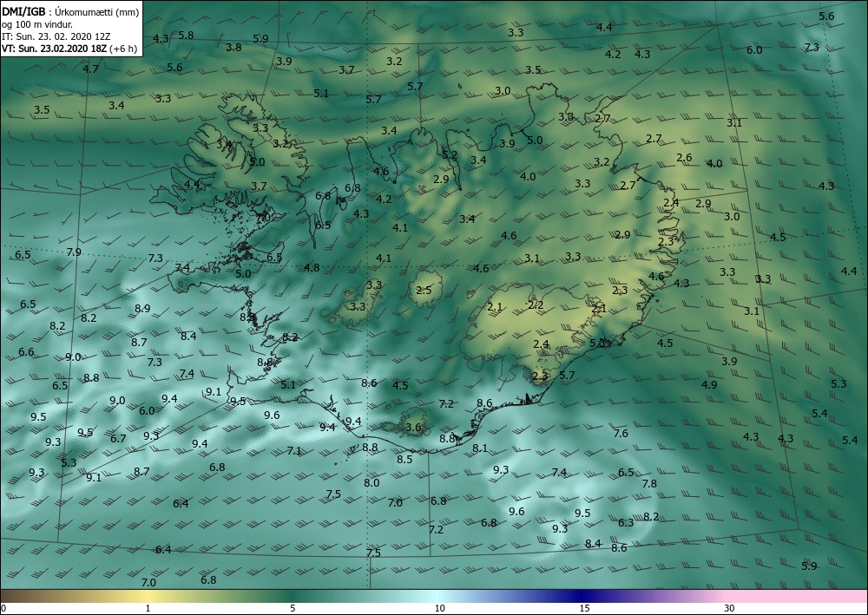Viewport: 868px width, 615px height.
Task: Click the 6.6 value on the map
Action: [x=26, y=352]
